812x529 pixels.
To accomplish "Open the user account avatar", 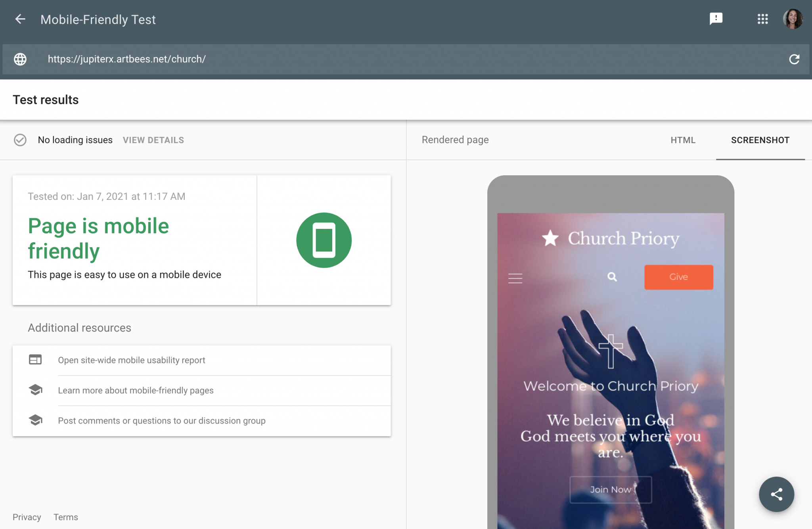I will tap(793, 19).
